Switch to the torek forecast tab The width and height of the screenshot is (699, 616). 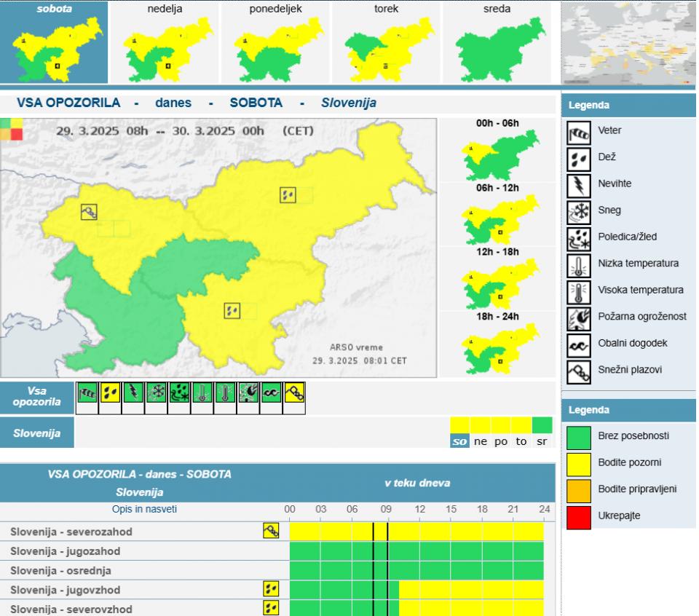(386, 42)
